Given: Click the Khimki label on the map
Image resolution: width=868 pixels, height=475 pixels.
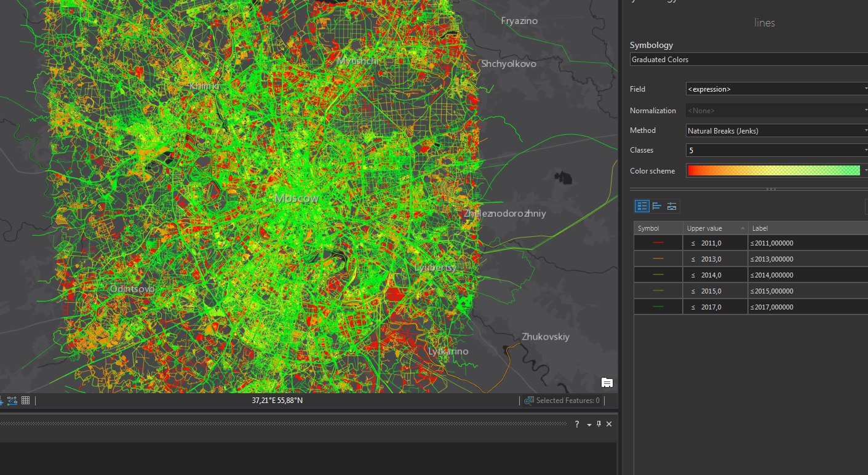Looking at the screenshot, I should click(205, 86).
